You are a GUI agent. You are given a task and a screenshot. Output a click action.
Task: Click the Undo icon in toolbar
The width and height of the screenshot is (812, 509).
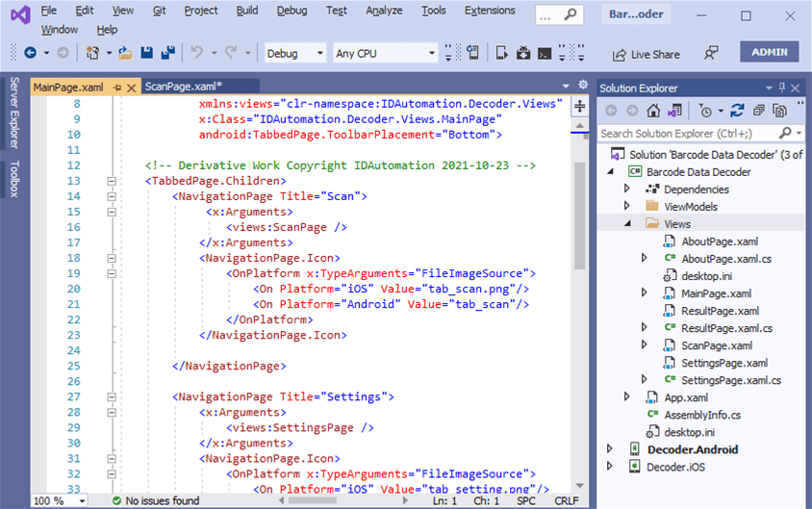tap(197, 53)
